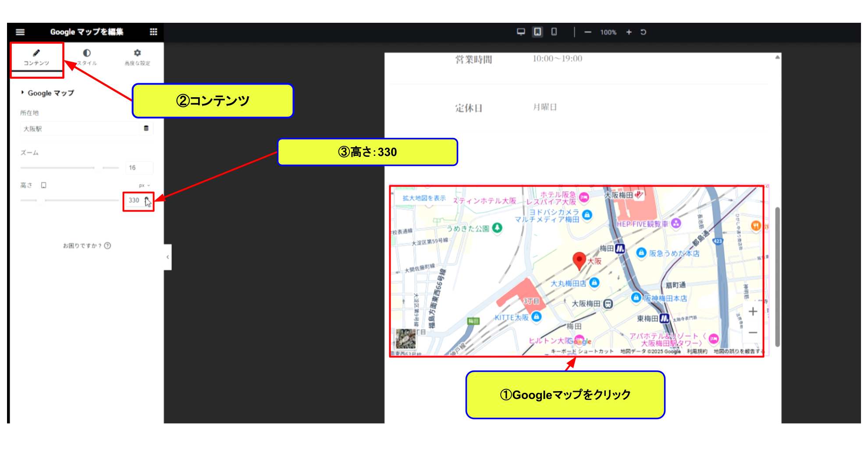Open the px unit dropdown
The image size is (868, 473).
[x=144, y=186]
